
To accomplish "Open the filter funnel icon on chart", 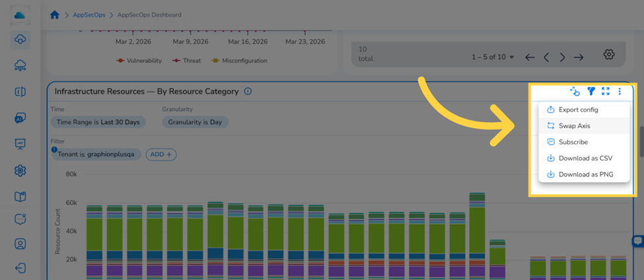I will (x=591, y=91).
